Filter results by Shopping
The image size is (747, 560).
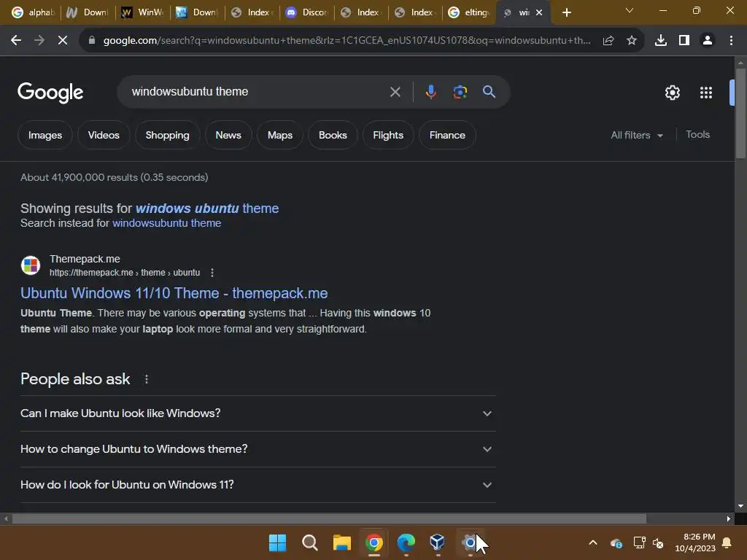[167, 135]
